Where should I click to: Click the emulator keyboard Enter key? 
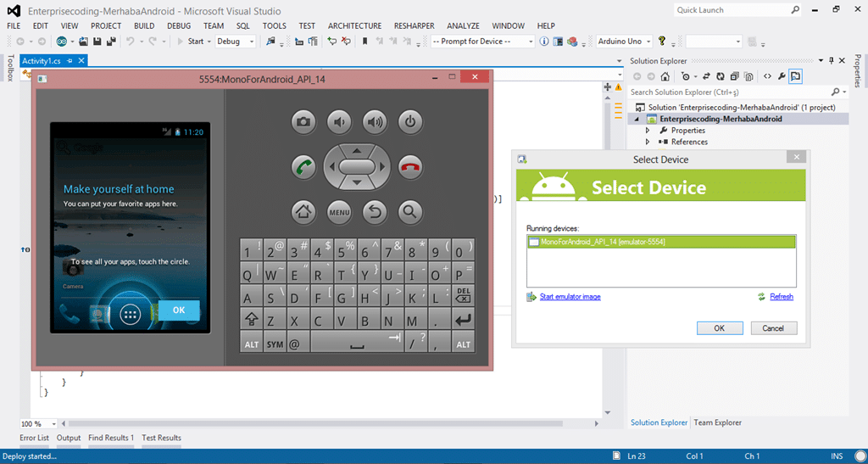tap(464, 320)
